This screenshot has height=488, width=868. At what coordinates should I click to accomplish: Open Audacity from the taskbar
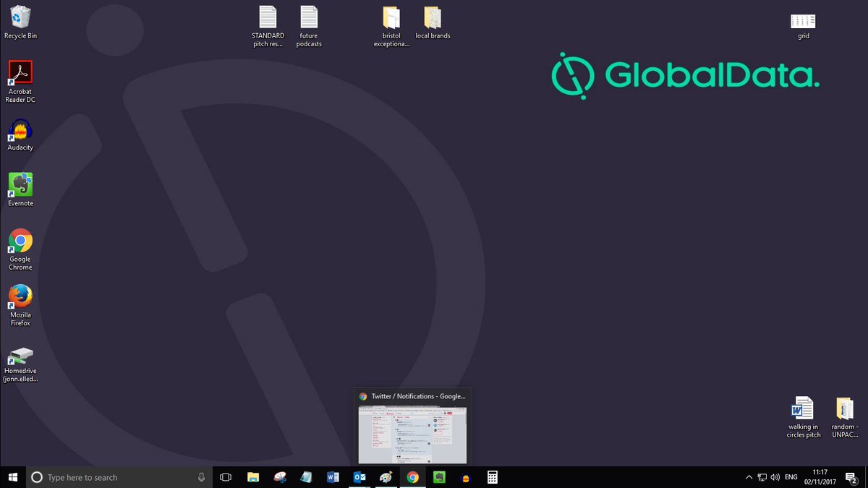(465, 477)
